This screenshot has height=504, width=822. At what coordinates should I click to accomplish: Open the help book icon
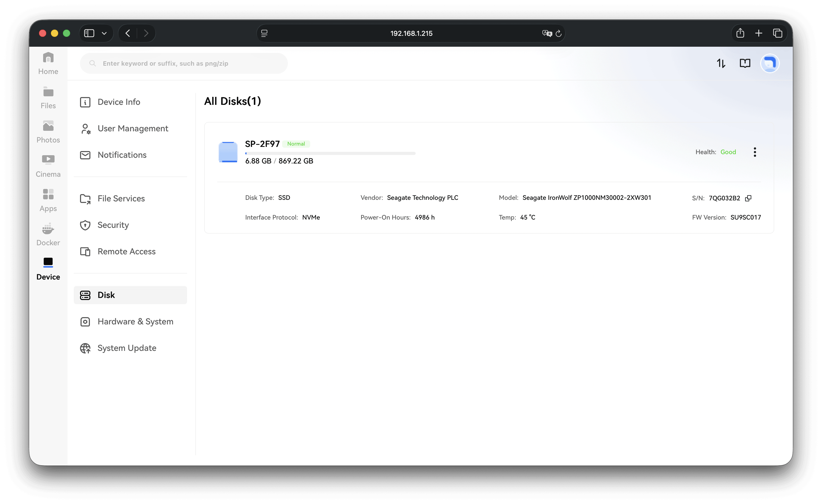tap(745, 63)
